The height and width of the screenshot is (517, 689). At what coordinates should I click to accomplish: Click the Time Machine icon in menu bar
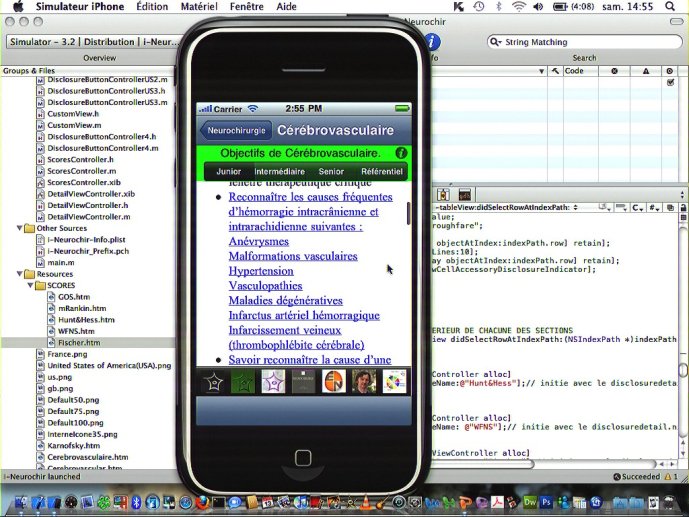pos(479,7)
